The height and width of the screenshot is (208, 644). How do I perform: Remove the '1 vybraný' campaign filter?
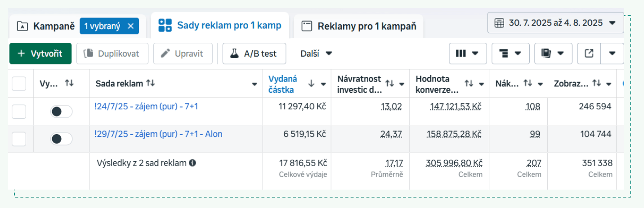pos(131,26)
